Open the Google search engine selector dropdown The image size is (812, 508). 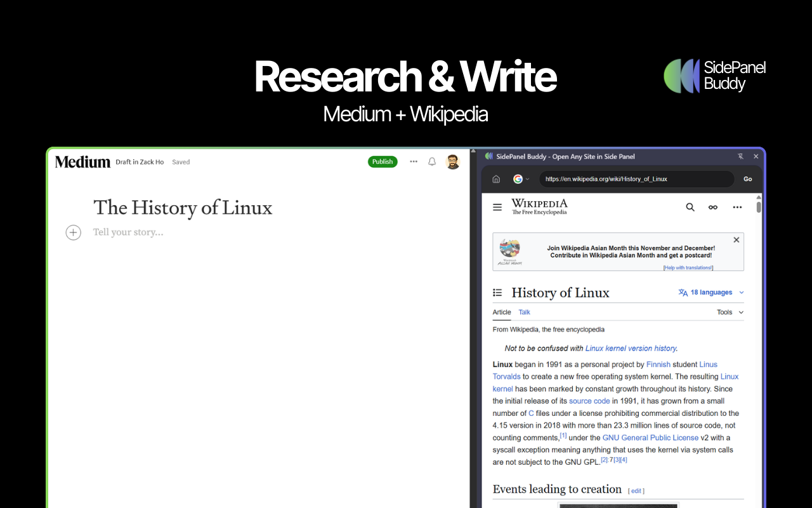(521, 179)
